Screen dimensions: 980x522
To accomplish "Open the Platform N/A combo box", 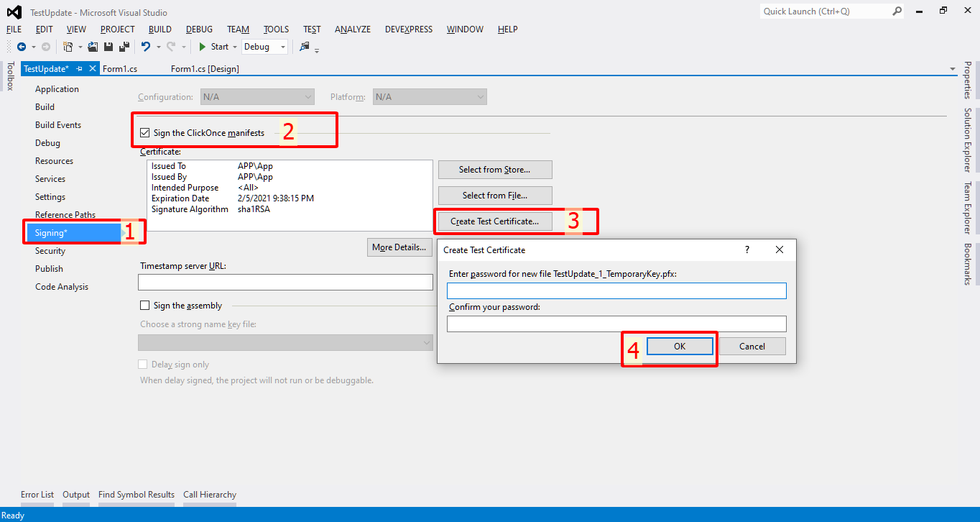I will pos(430,96).
